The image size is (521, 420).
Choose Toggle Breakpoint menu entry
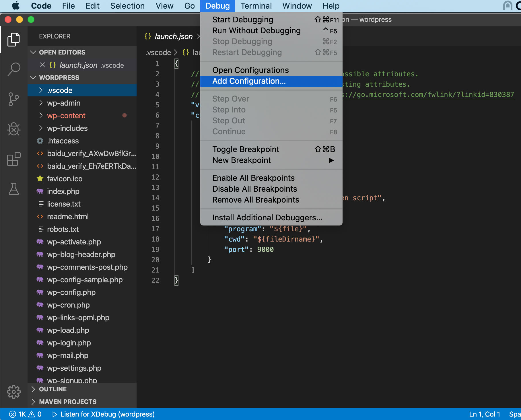tap(271, 149)
